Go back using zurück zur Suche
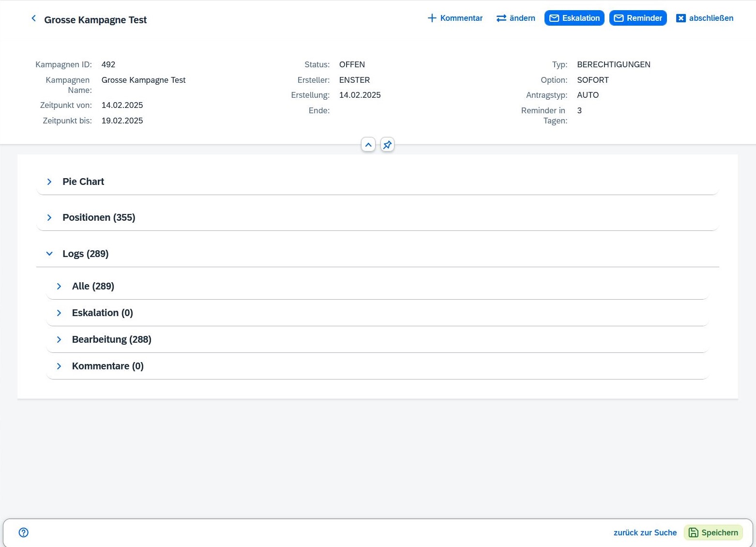The width and height of the screenshot is (756, 547). (645, 532)
